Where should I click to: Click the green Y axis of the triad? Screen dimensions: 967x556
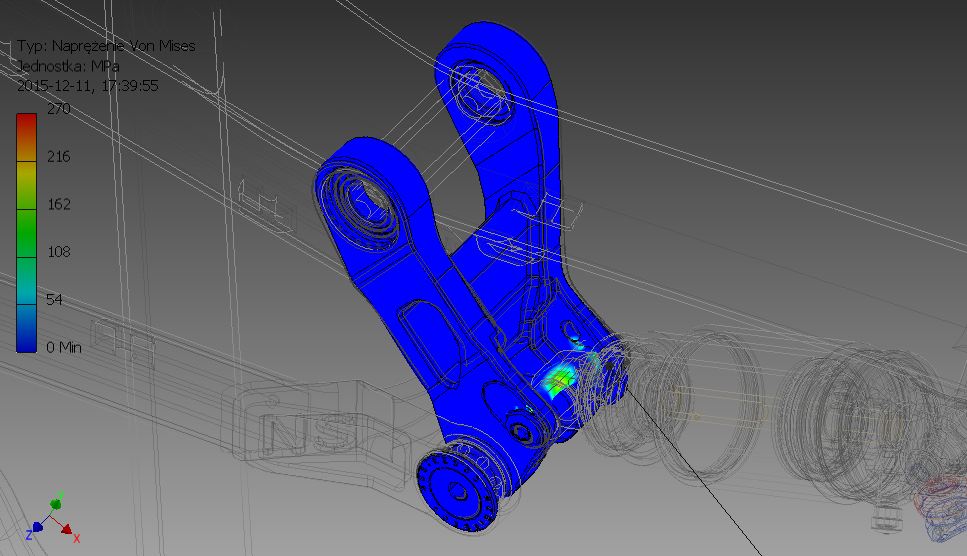click(56, 503)
